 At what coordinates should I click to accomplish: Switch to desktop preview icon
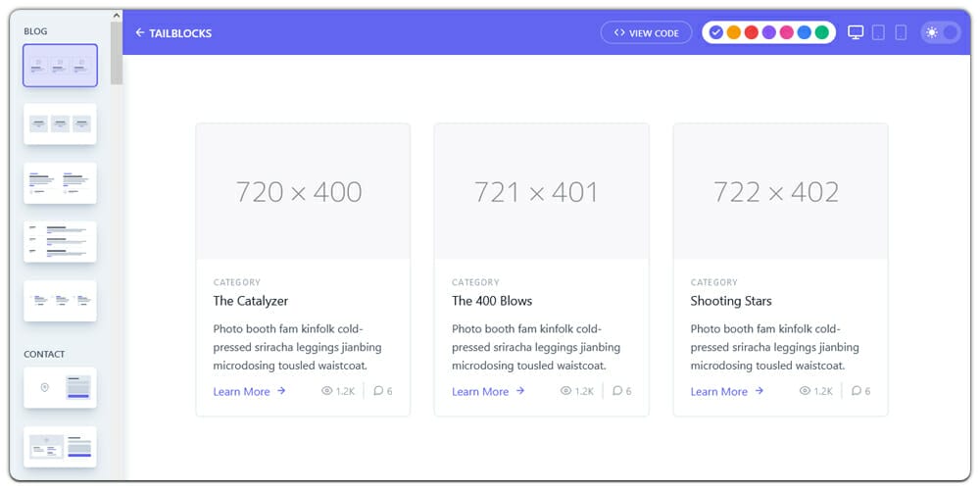point(856,32)
